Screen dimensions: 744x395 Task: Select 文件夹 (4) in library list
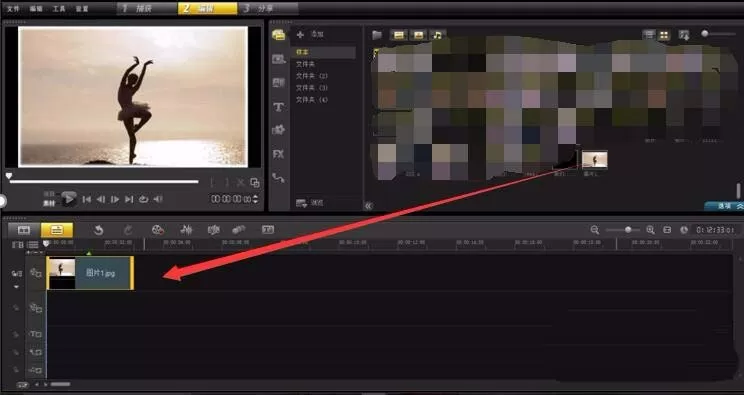coord(312,100)
